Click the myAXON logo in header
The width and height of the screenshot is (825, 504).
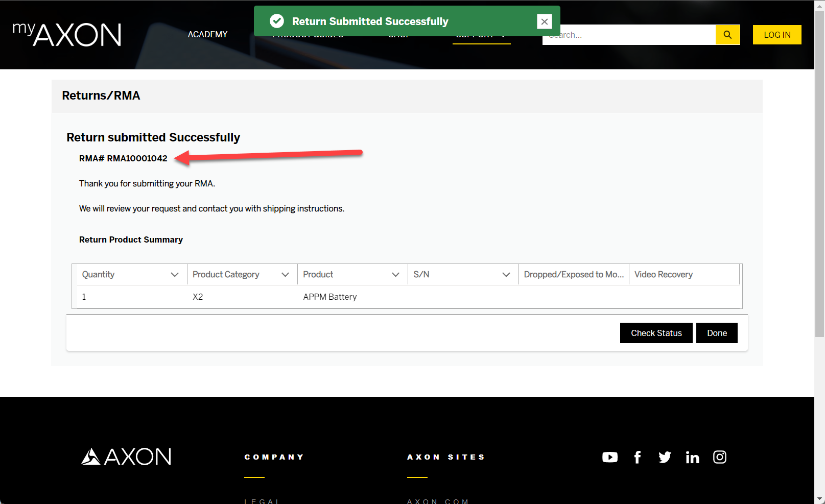[66, 34]
